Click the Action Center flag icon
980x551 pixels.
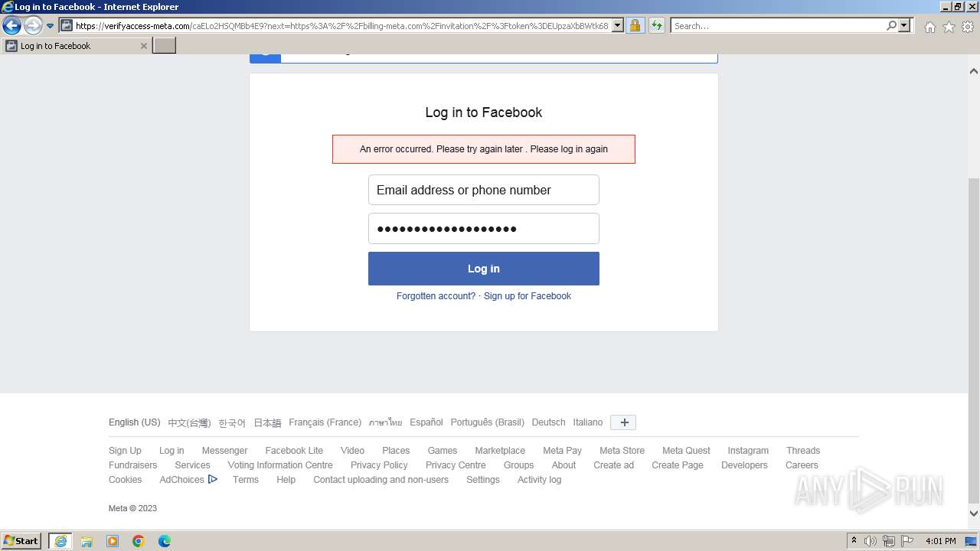click(x=907, y=541)
